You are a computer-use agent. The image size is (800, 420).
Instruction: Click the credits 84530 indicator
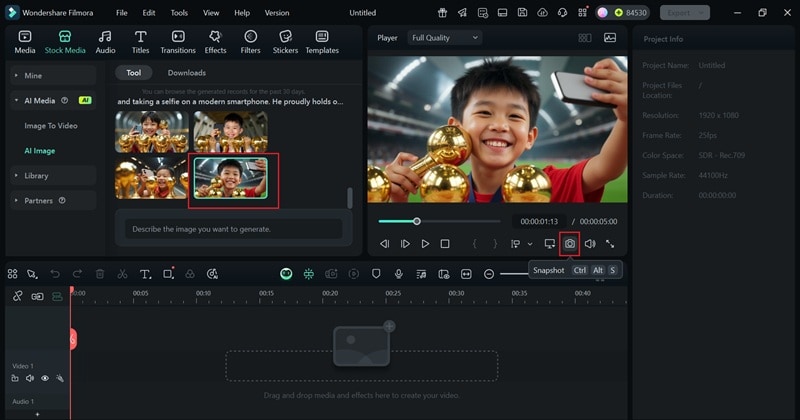[631, 13]
